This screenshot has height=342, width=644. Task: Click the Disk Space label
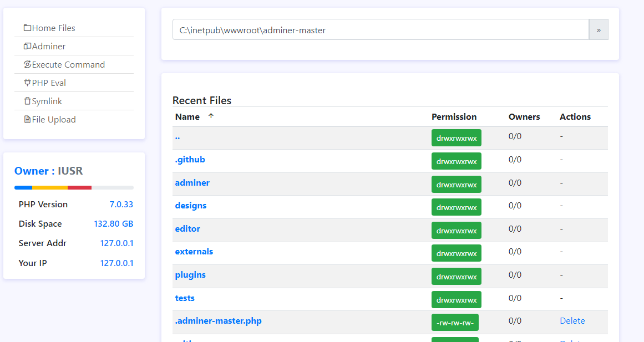pyautogui.click(x=40, y=224)
